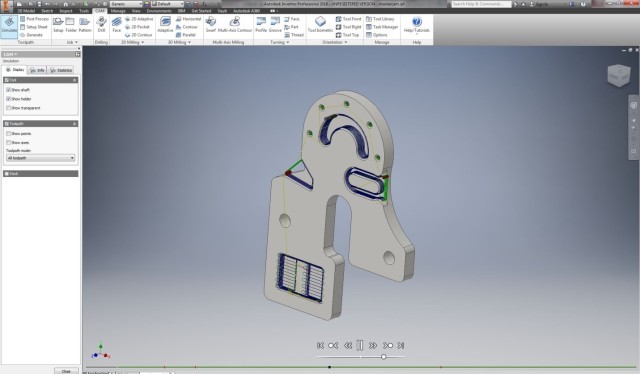Collapse the Tool section chevron

tap(75, 80)
